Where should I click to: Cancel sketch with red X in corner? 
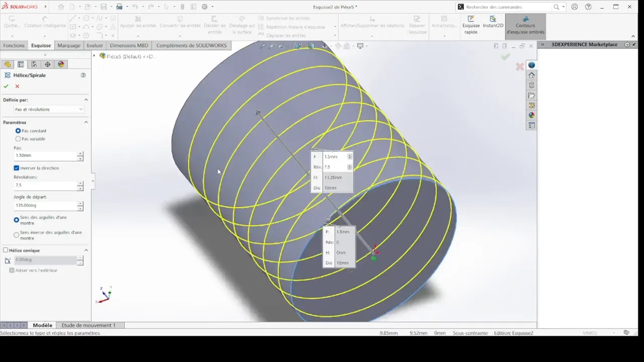tap(520, 66)
